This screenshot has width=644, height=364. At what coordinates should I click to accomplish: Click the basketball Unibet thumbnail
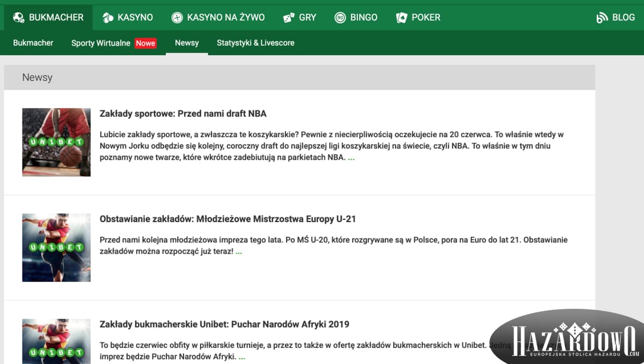click(56, 142)
